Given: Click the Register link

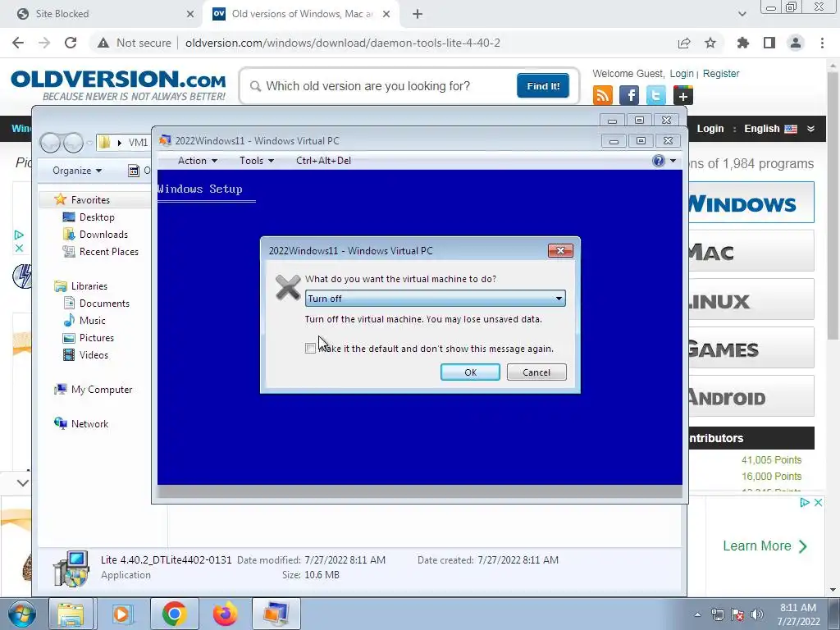Looking at the screenshot, I should 720,73.
